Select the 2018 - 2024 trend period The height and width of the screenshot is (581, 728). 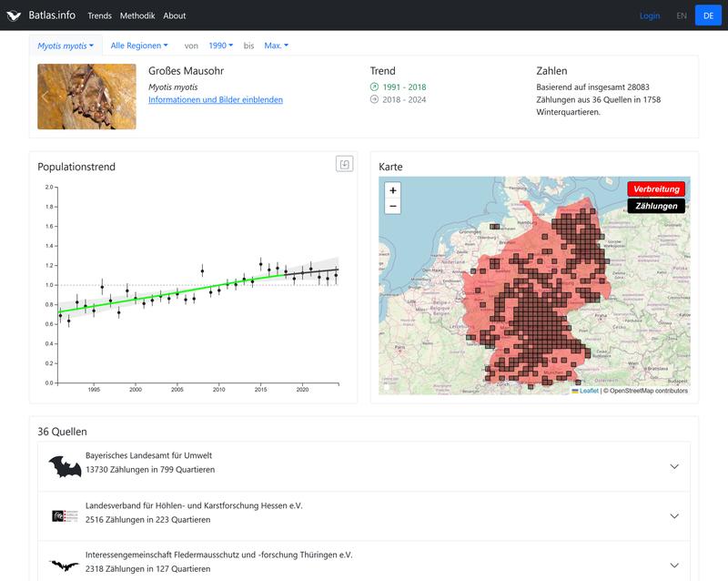[404, 99]
